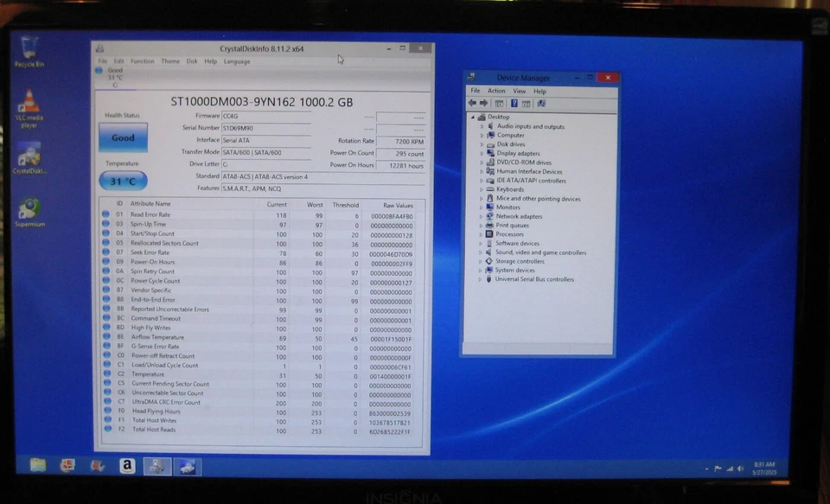
Task: Open the Recycle Bin
Action: click(x=29, y=48)
